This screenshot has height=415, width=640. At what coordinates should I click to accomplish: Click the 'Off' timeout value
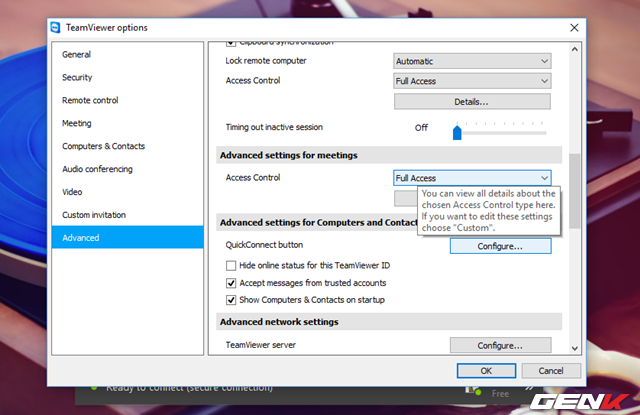tap(421, 128)
